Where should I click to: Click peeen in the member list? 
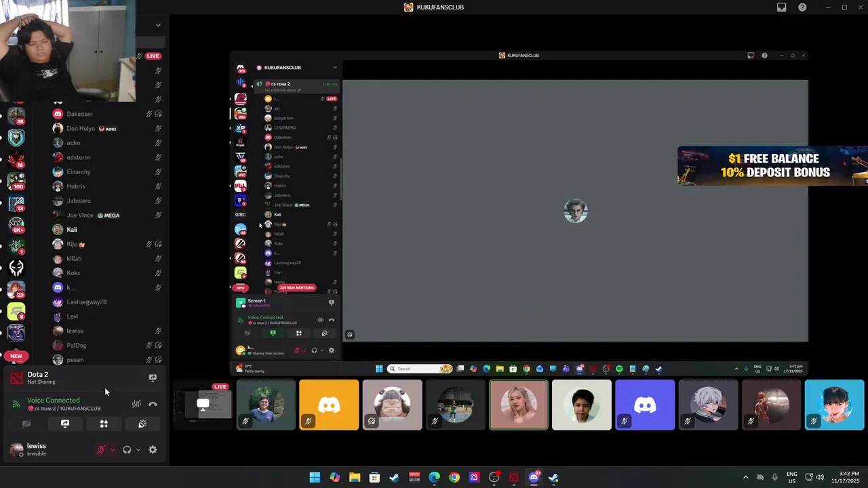108,360
